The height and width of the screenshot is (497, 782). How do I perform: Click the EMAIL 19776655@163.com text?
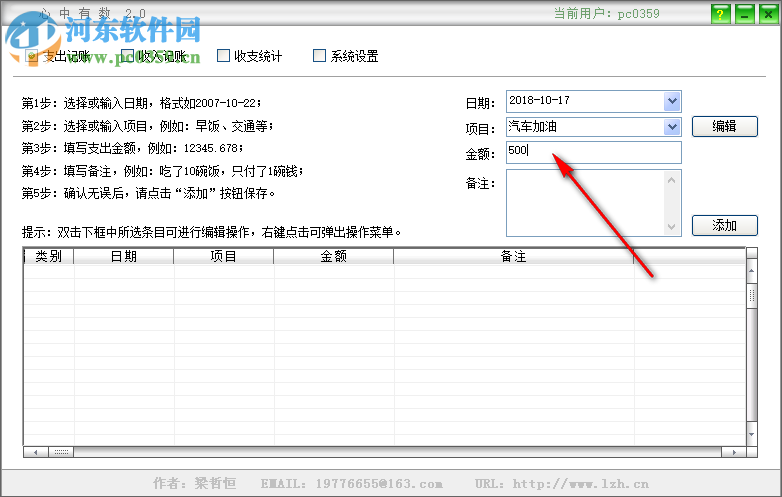pyautogui.click(x=351, y=484)
